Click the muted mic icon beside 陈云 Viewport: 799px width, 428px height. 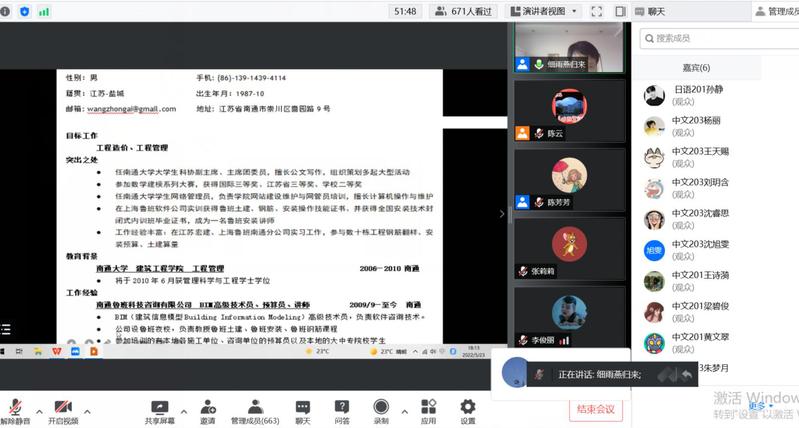pyautogui.click(x=539, y=133)
